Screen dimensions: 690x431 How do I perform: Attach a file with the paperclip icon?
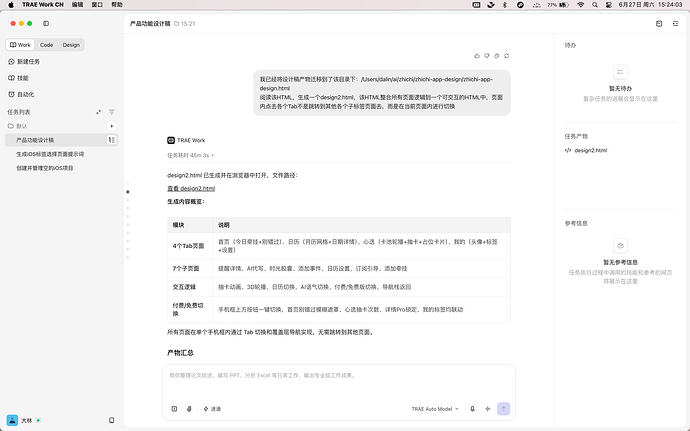click(x=189, y=409)
